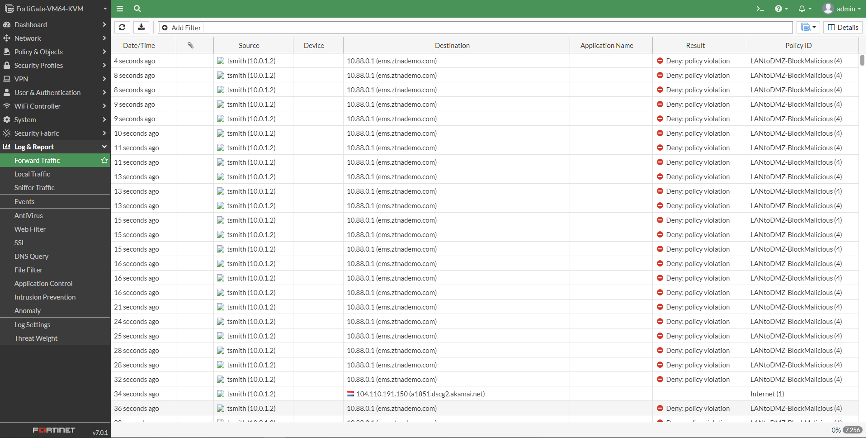Select the 24 seconds ago log row
The height and width of the screenshot is (438, 868).
click(x=485, y=321)
